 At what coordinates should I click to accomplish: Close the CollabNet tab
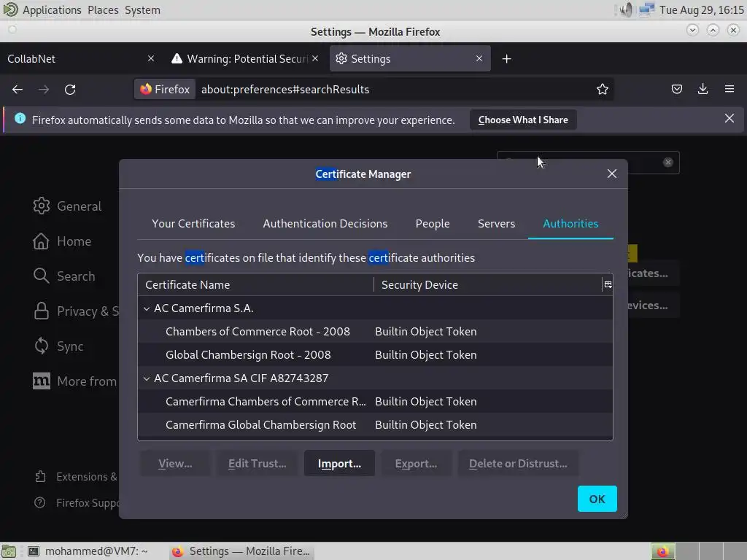click(150, 58)
